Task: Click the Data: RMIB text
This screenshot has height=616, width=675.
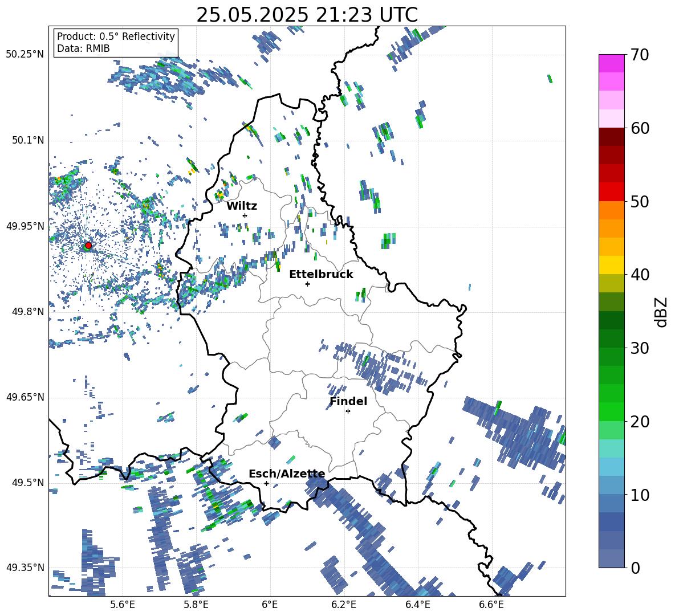Action: coord(83,48)
